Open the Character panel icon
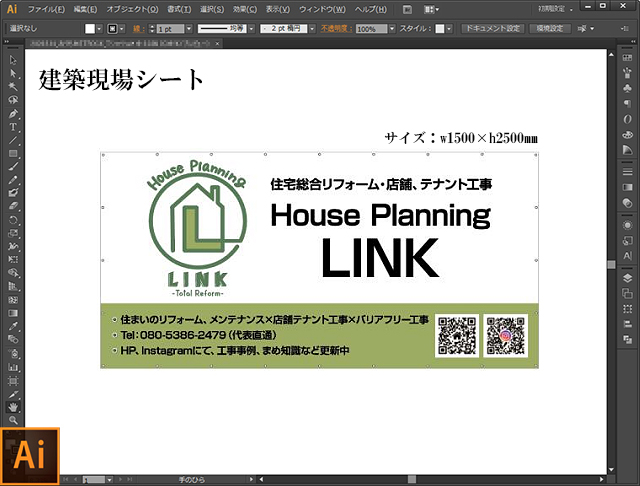 [627, 256]
